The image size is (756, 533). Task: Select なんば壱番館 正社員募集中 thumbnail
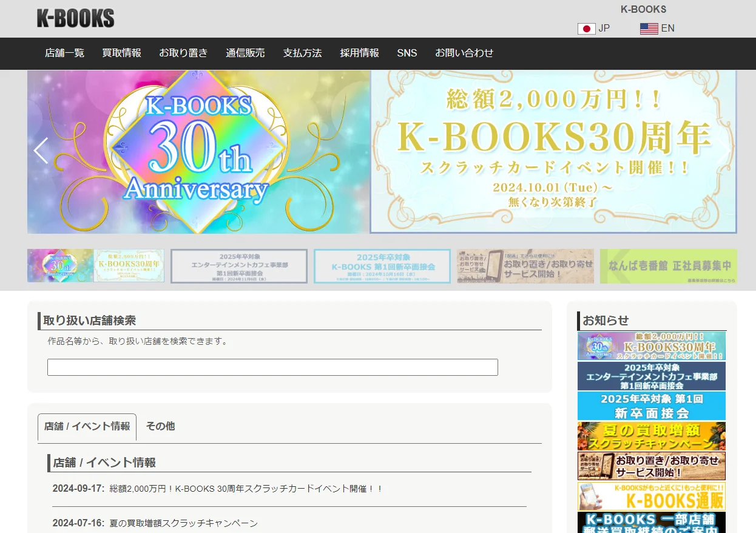[x=669, y=266]
